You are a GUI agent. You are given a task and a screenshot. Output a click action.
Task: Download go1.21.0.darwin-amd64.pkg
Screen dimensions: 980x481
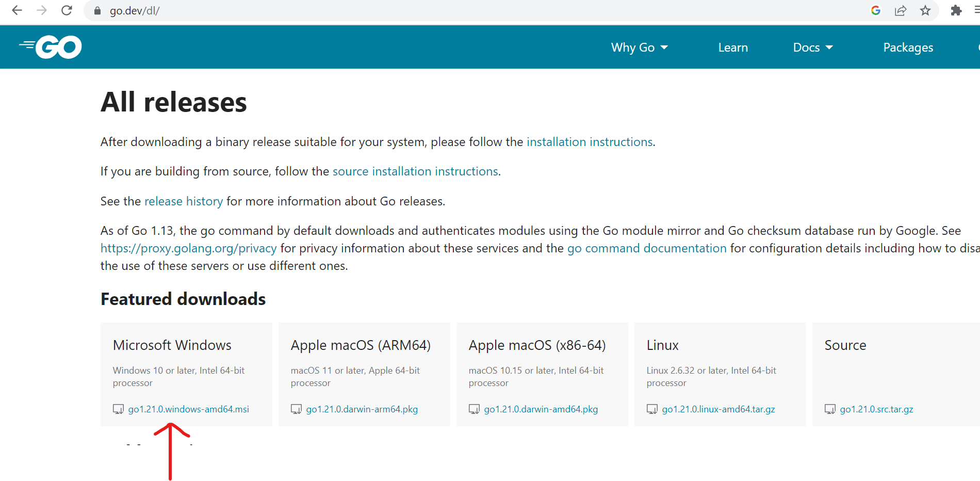[x=541, y=409]
